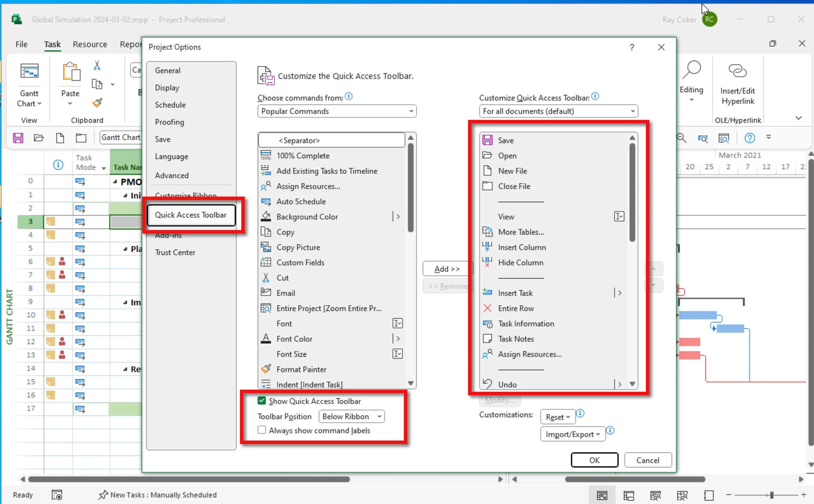Click the New File icon below the ribbon
Viewport: 814px width, 504px height.
click(x=60, y=138)
